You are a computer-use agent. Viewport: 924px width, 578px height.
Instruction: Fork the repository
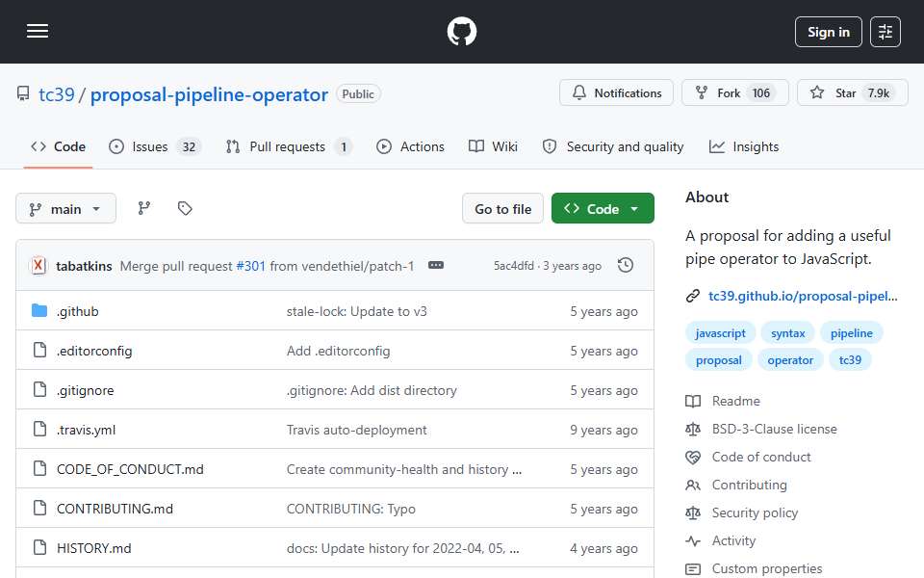[x=734, y=93]
